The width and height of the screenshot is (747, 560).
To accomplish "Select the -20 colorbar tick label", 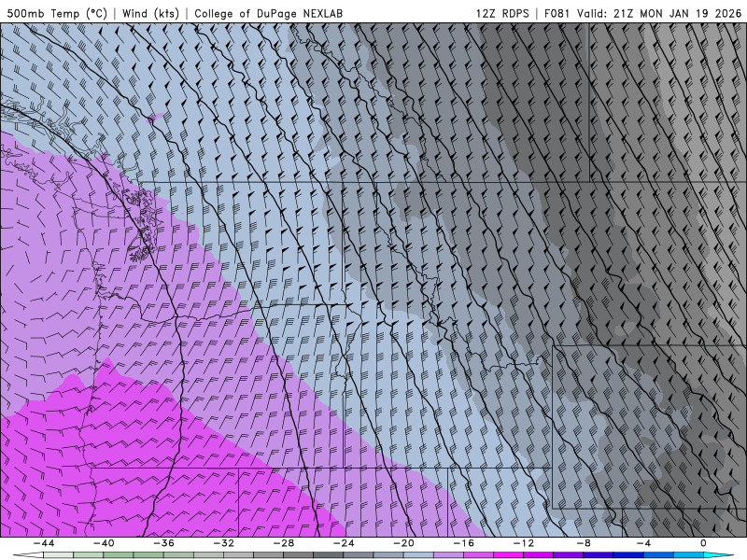I will pos(404,543).
